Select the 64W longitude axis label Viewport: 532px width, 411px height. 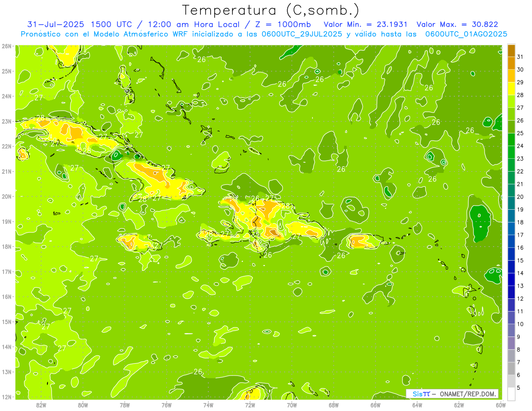pos(417,405)
